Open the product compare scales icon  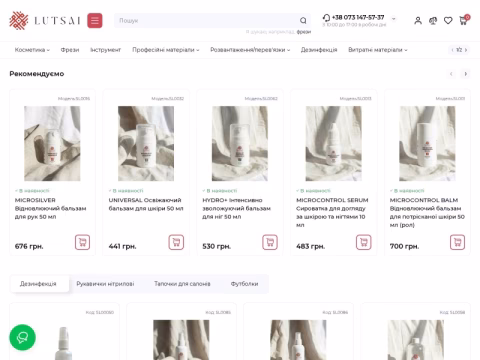433,21
